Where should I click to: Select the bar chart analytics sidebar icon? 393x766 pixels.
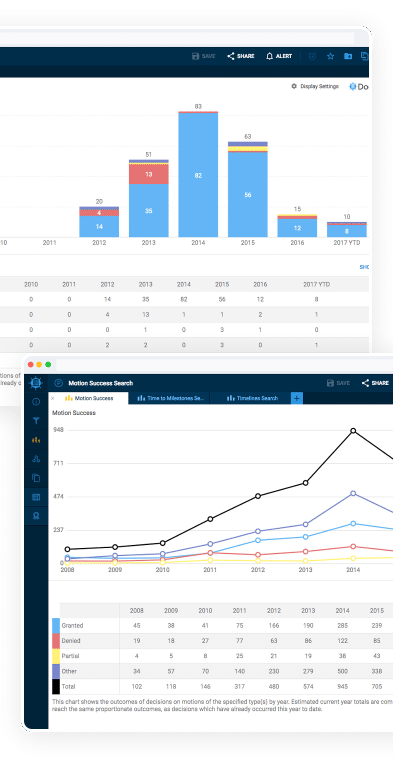coord(36,440)
